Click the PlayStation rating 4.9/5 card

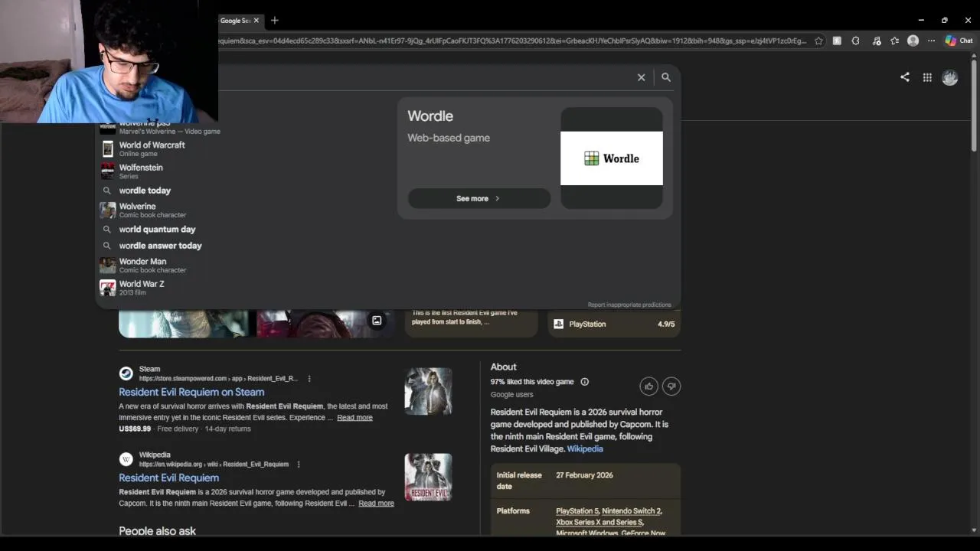(615, 324)
